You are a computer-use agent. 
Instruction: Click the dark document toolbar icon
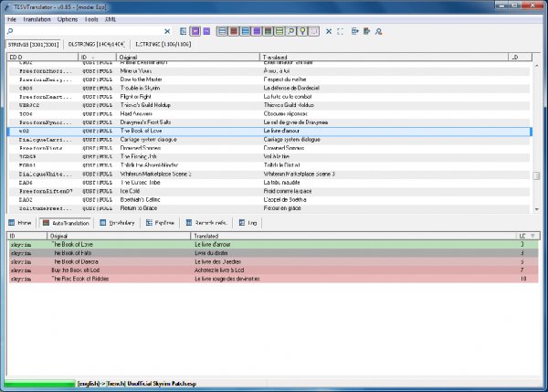366,31
